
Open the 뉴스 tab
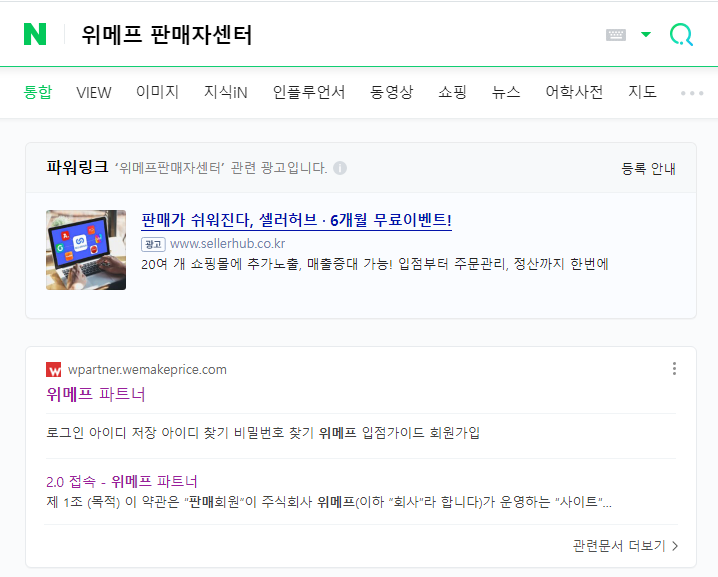(x=506, y=92)
